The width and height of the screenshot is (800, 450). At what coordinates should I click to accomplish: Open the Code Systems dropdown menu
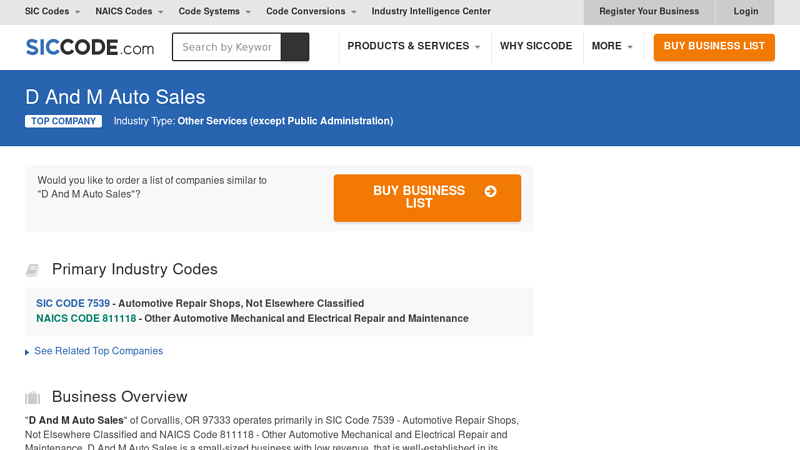(x=215, y=12)
